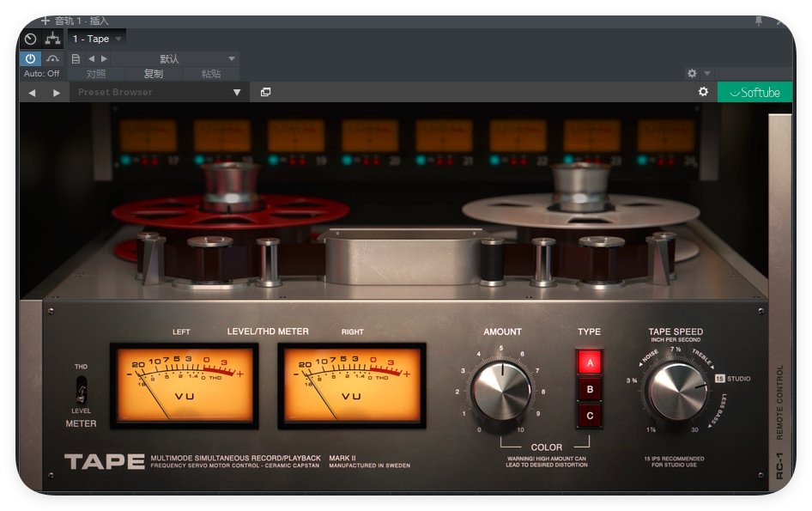Expand the Preset Browser dropdown arrow
The width and height of the screenshot is (812, 511).
237,92
